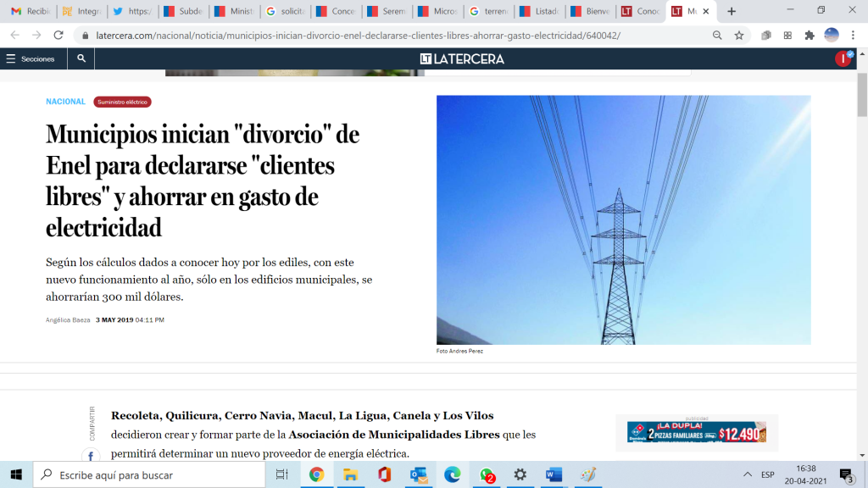The width and height of the screenshot is (868, 488).
Task: Switch to the Gmail Recibidos tab
Action: [31, 11]
